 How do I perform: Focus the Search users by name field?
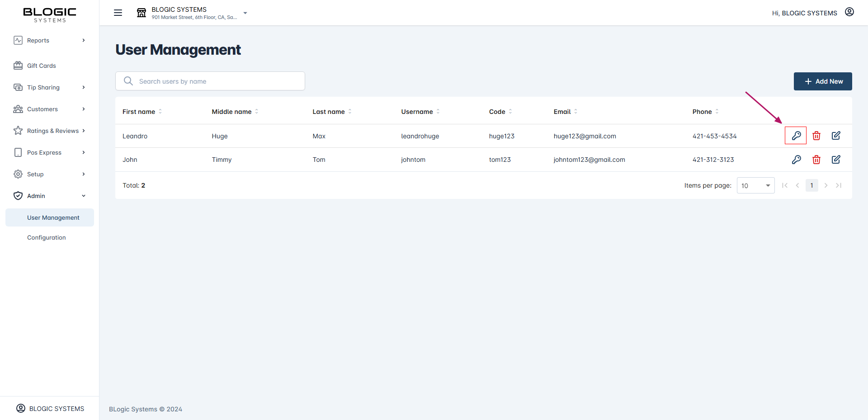[210, 81]
